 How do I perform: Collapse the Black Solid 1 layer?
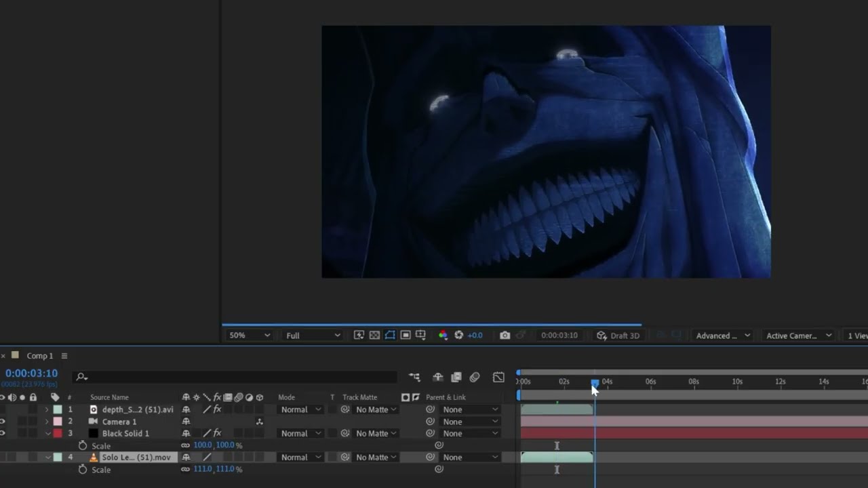47,434
